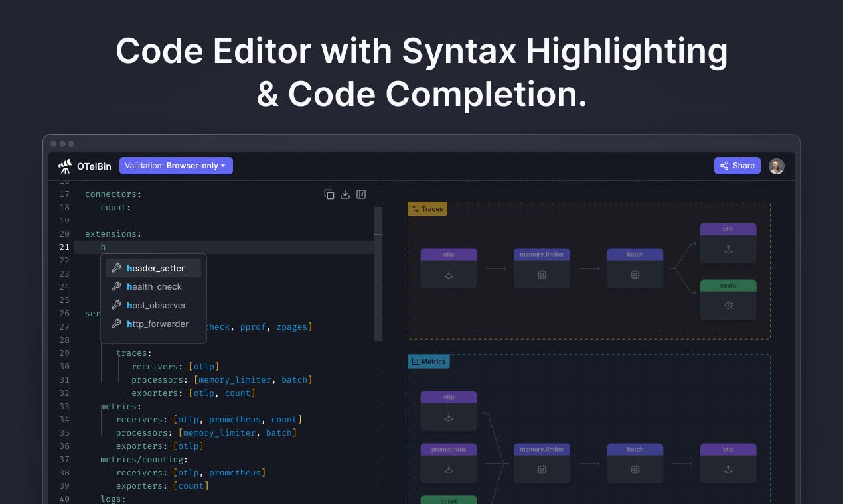Screen dimensions: 843x504
Task: Click 'zpages' in the extensions list
Action: coord(291,326)
